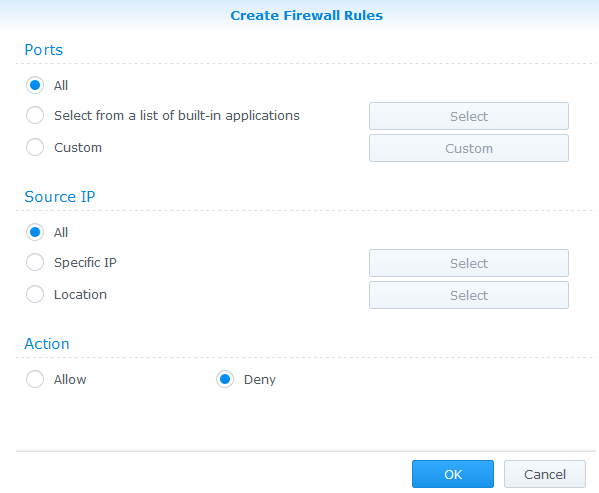
Task: Enable the Custom ports radio option
Action: [35, 147]
